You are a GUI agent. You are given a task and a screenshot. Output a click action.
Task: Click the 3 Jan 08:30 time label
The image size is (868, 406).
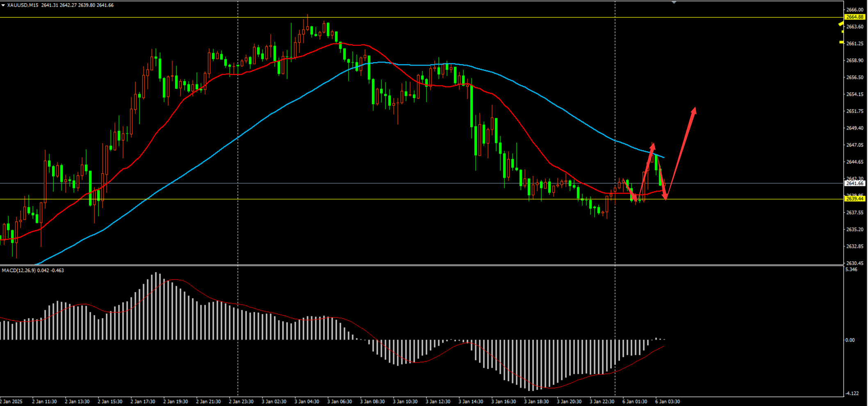pyautogui.click(x=372, y=401)
